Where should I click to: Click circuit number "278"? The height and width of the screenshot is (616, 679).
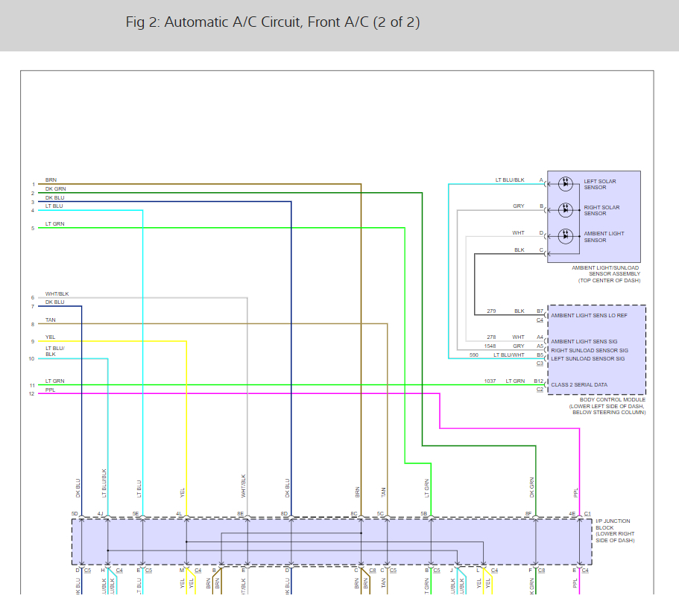click(491, 337)
